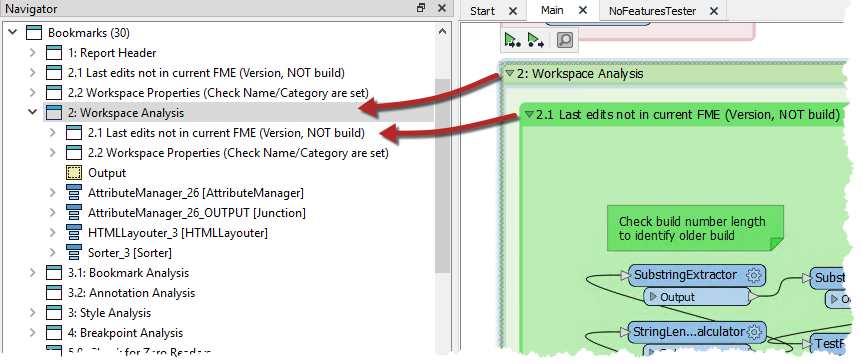Click bookmark icon beside 3.1: Bookmark Analysis
The image size is (862, 364).
click(x=54, y=273)
